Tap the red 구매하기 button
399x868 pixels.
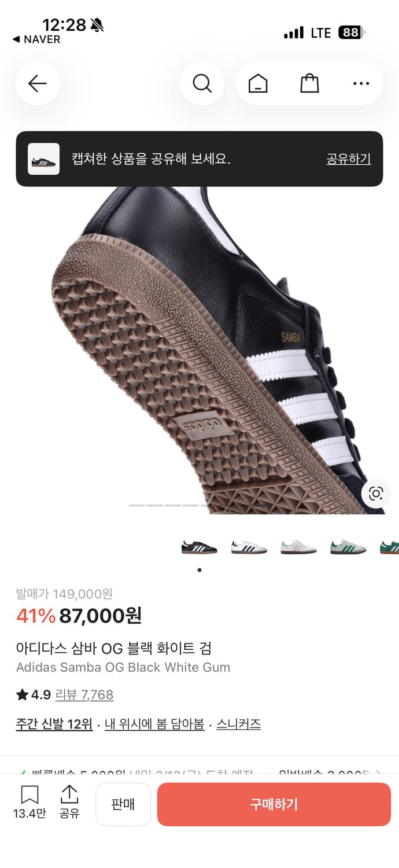click(x=274, y=804)
